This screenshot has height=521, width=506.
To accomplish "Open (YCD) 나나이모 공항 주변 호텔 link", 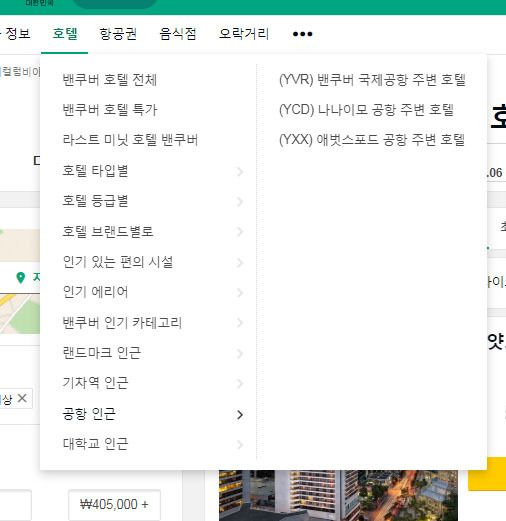I will (366, 110).
